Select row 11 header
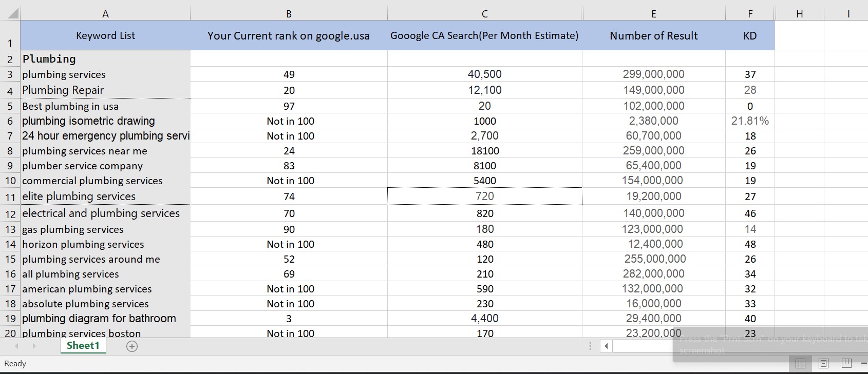The width and height of the screenshot is (868, 374). (10, 197)
